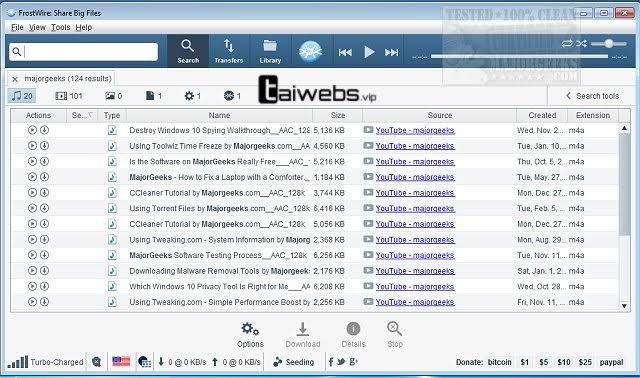Toggle shuffle mode

click(582, 43)
